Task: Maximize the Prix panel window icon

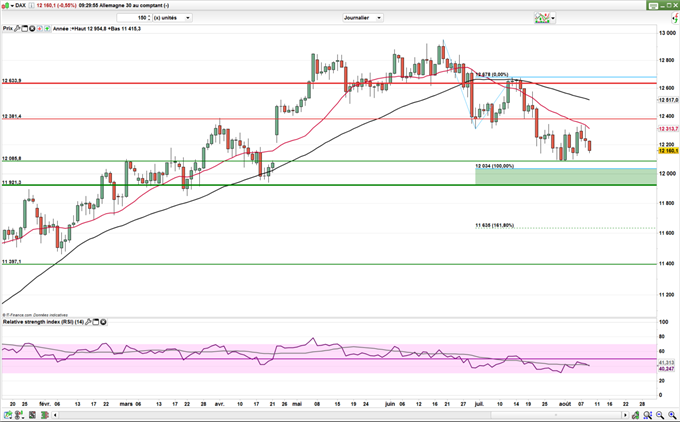Action: point(25,29)
